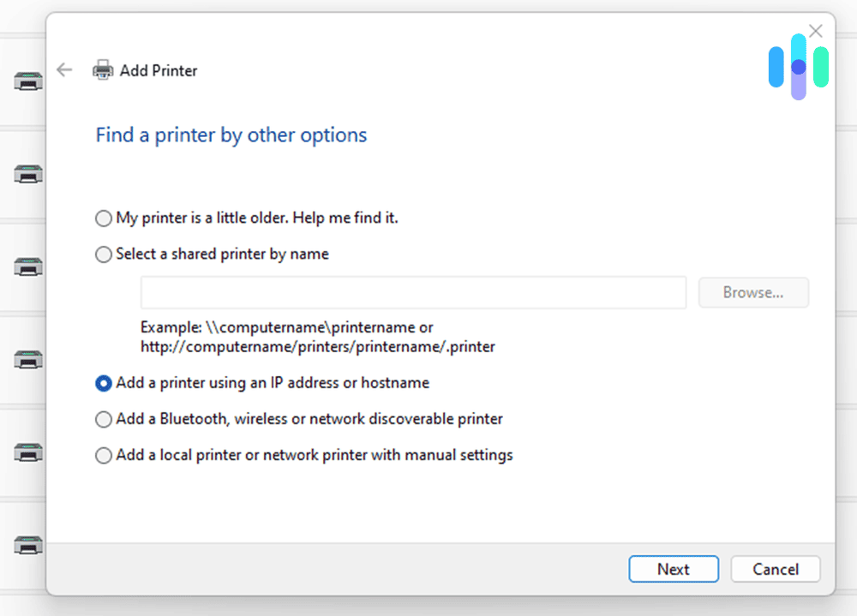The image size is (857, 616).
Task: Choose 'Select a shared printer by name'
Action: [x=103, y=254]
